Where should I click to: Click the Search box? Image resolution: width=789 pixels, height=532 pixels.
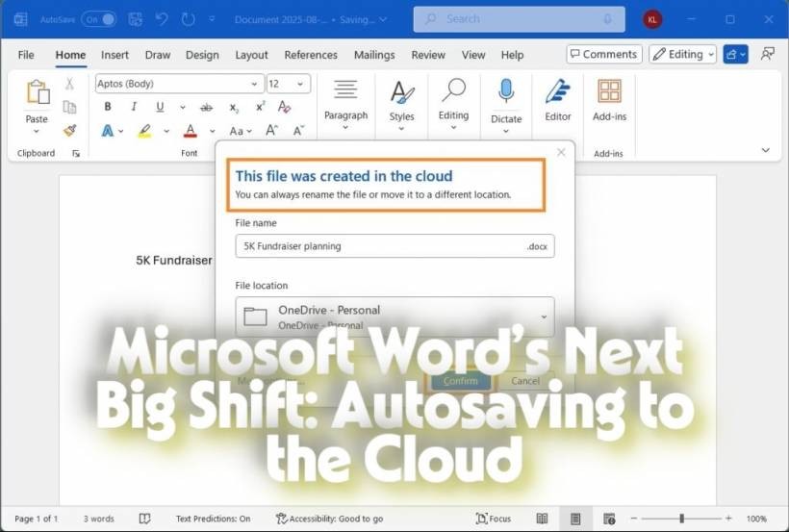tap(520, 19)
